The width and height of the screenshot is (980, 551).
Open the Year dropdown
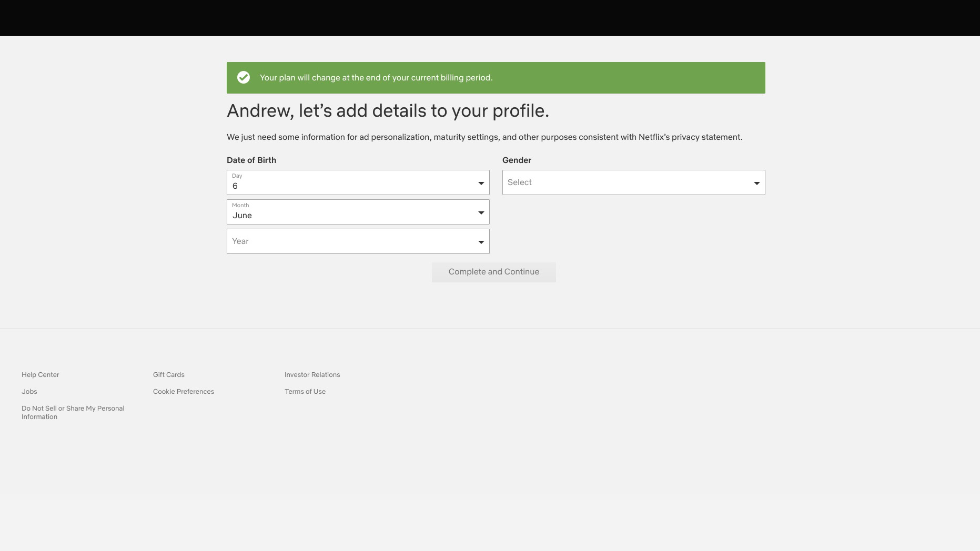point(352,242)
